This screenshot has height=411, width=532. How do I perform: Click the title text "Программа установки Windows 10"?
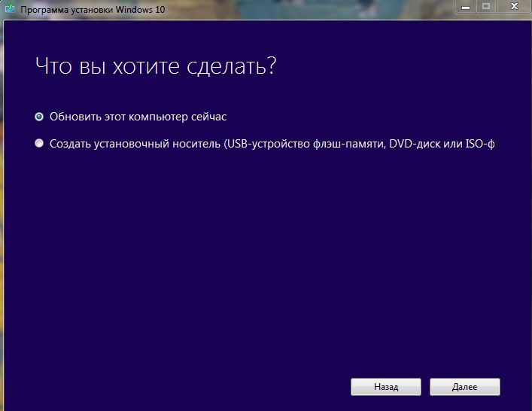tap(93, 10)
